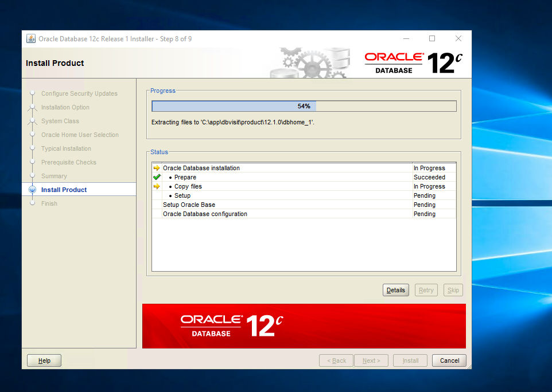This screenshot has height=392, width=552.
Task: Close the Oracle installer window
Action: point(458,38)
